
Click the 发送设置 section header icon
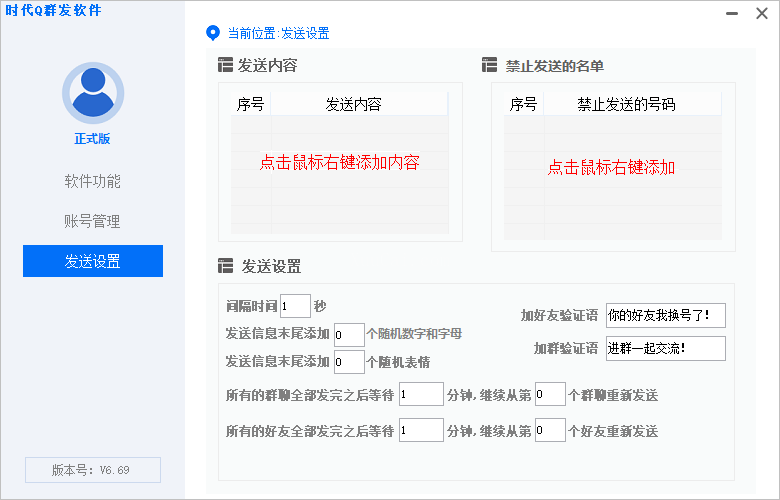pos(225,267)
